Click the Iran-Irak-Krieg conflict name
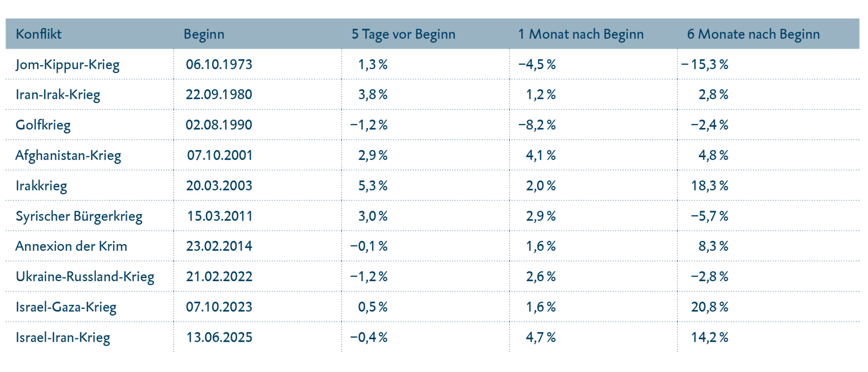The width and height of the screenshot is (868, 372). click(x=58, y=94)
